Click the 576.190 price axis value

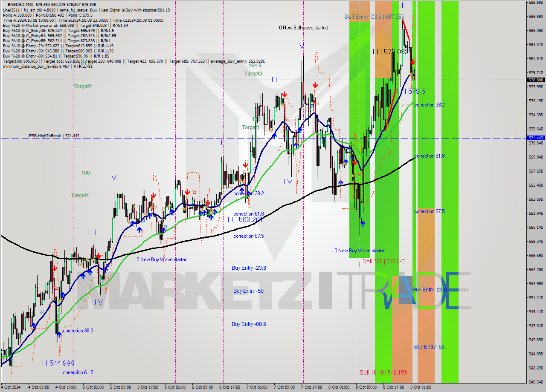click(x=536, y=101)
